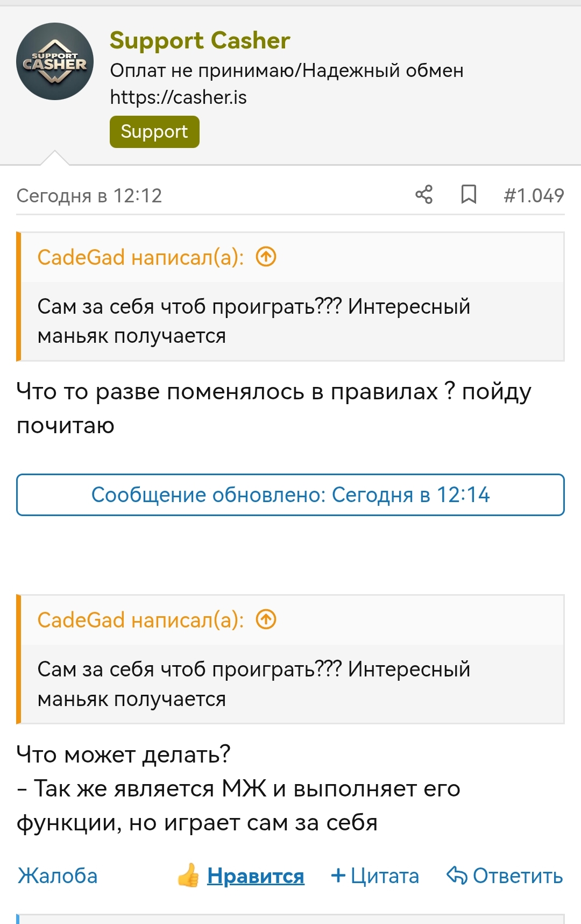The height and width of the screenshot is (924, 581).
Task: Click the green Support badge
Action: point(154,132)
